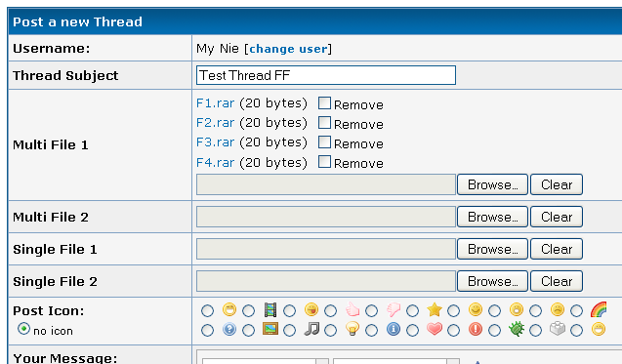Open the F2.rar attachment link
This screenshot has height=364, width=622.
click(x=216, y=123)
